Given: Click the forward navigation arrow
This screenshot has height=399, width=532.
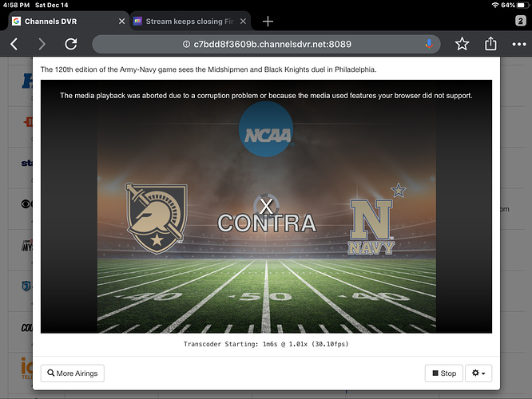Looking at the screenshot, I should [x=42, y=45].
